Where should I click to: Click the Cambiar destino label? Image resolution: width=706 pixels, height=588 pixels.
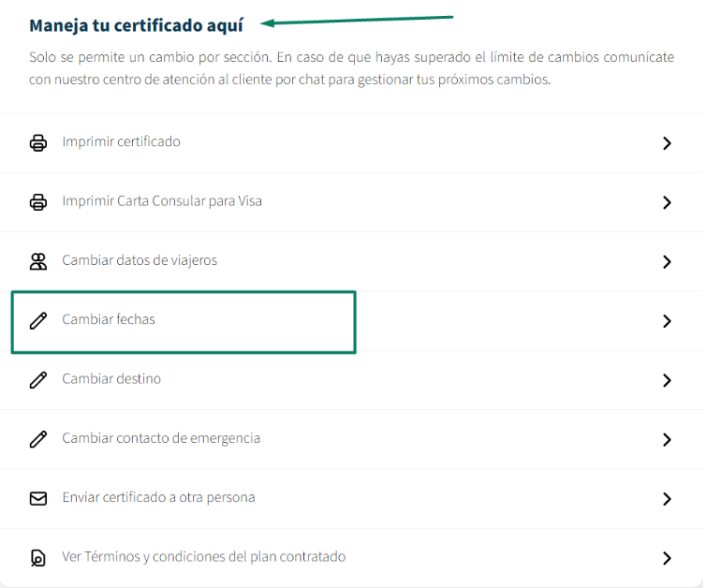point(111,379)
